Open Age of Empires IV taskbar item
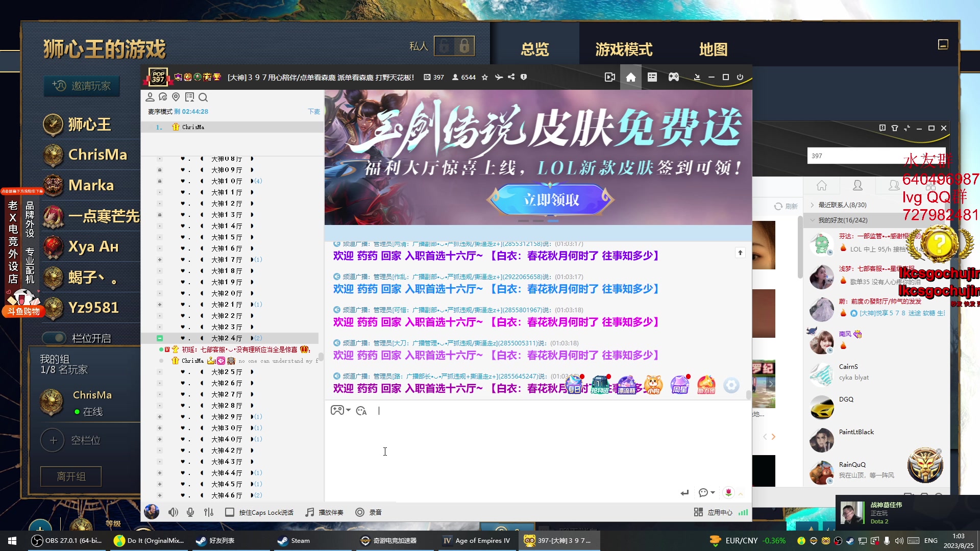980x551 pixels. [x=477, y=540]
